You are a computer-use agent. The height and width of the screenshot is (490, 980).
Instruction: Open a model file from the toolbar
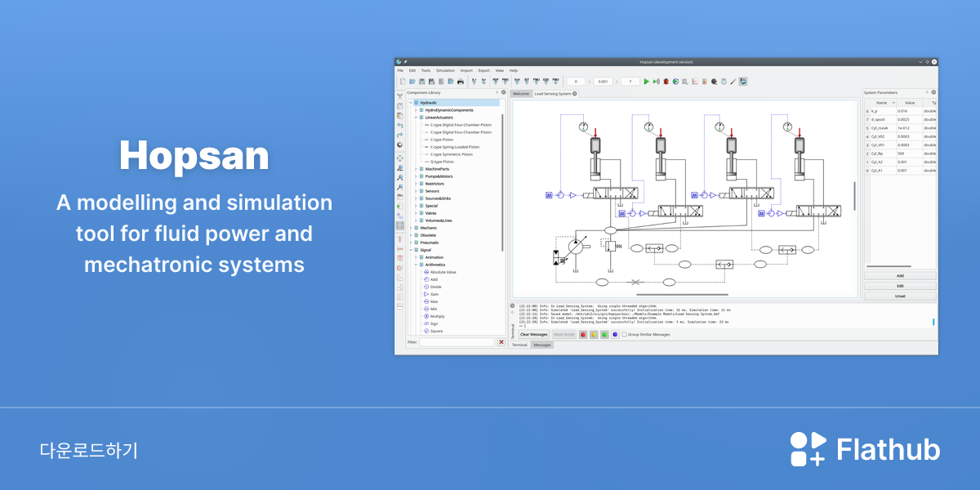point(412,82)
